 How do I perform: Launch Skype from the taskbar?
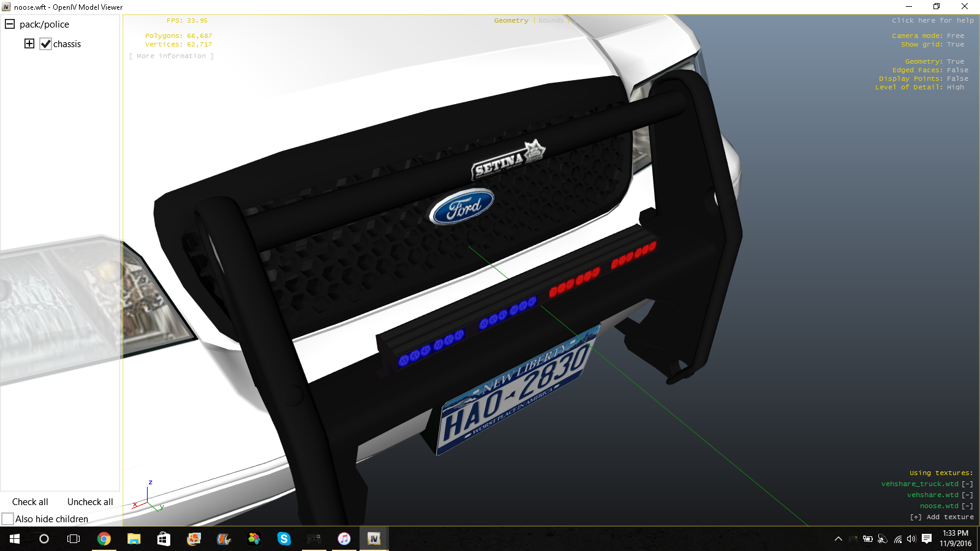284,539
